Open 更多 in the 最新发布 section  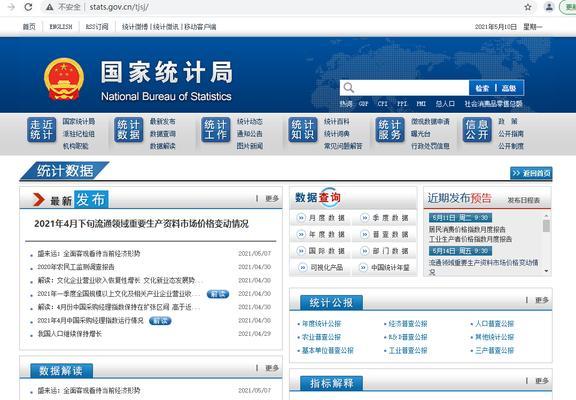point(272,199)
